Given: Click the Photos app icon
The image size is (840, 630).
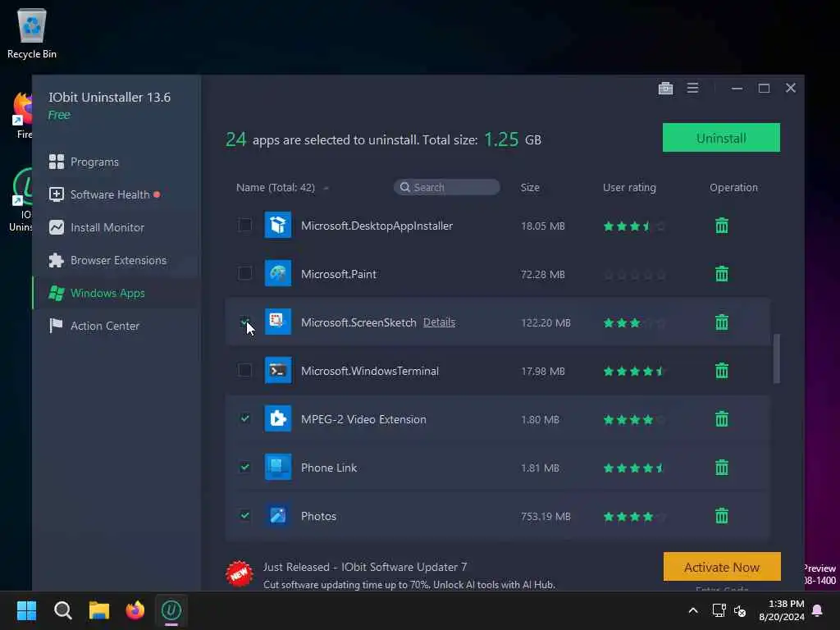Looking at the screenshot, I should (278, 515).
